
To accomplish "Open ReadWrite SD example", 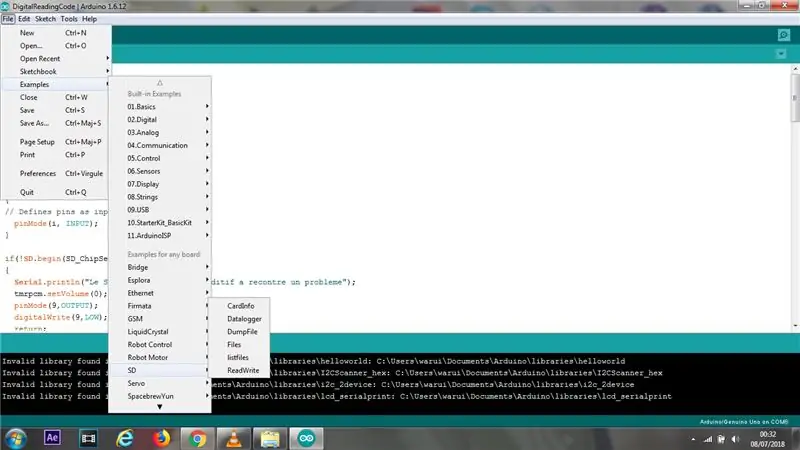I will click(x=240, y=370).
